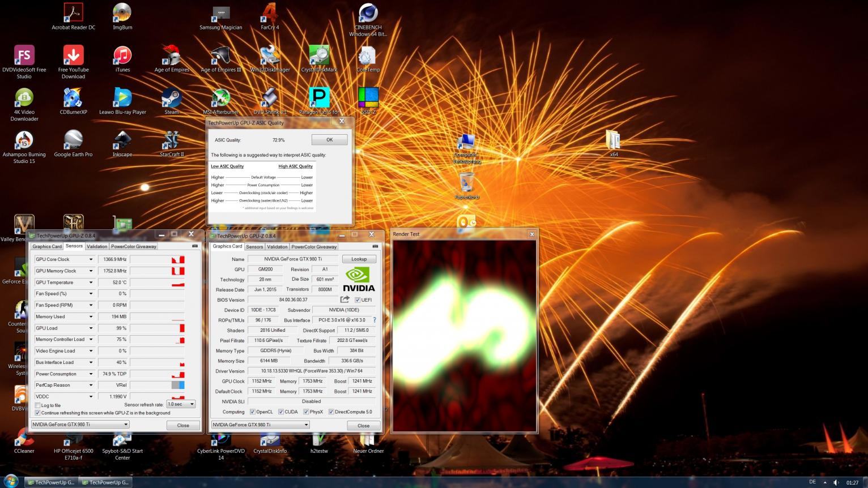Click the GPU-Z BIOS share/export icon

point(344,299)
